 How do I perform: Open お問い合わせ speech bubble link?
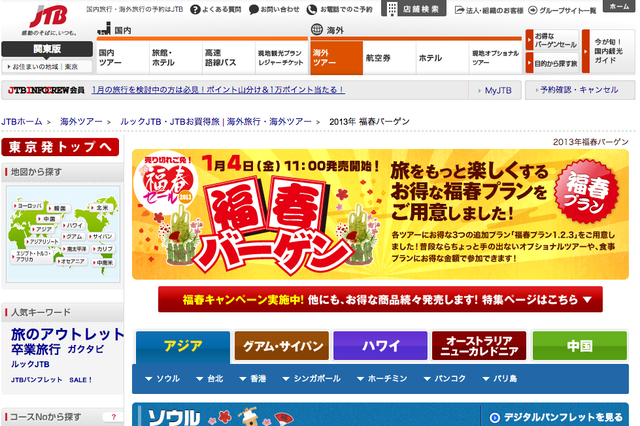(274, 9)
